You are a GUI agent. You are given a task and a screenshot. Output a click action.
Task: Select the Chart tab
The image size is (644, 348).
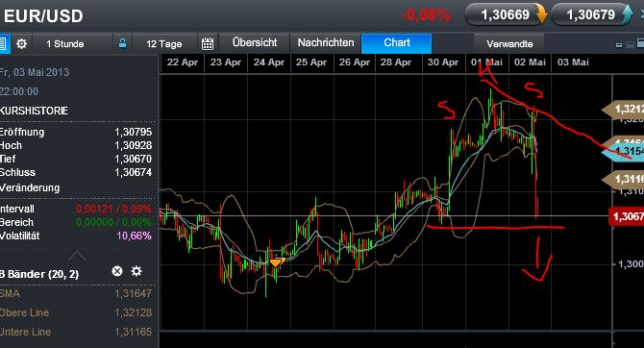397,42
